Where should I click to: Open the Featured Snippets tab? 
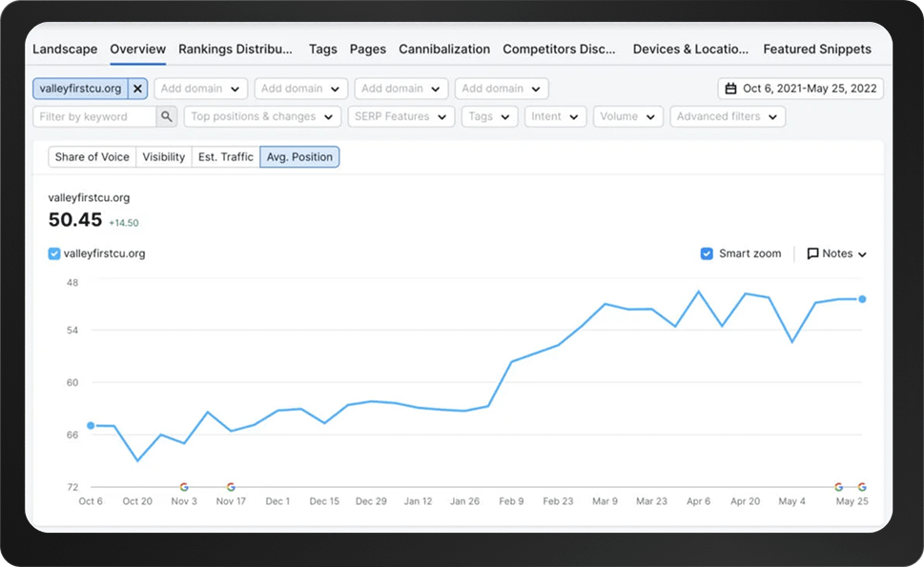click(817, 49)
